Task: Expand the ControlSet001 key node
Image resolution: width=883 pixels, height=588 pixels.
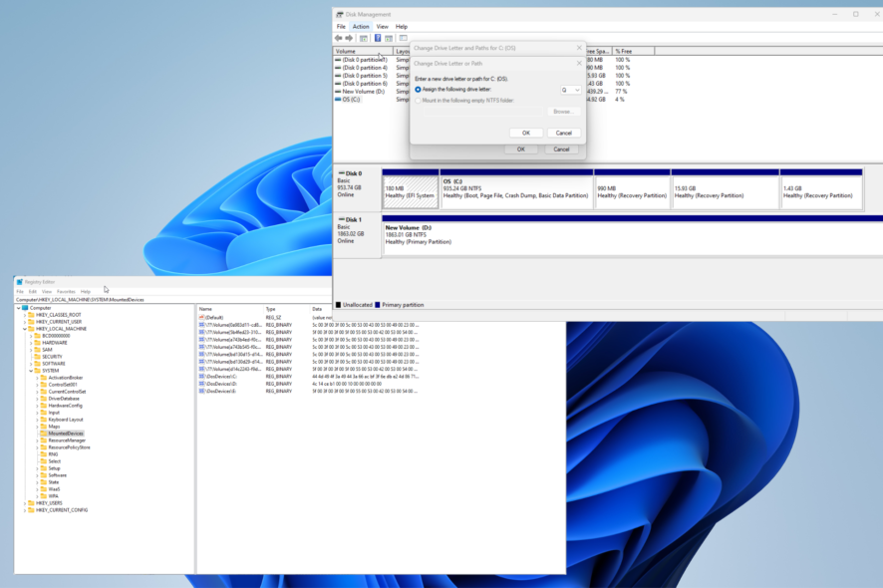Action: click(37, 385)
